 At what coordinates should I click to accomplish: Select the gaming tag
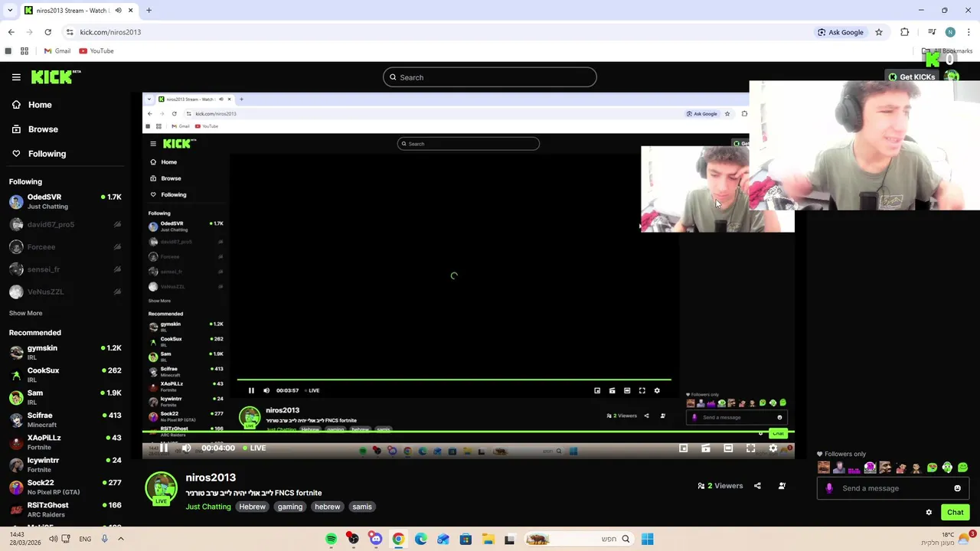coord(290,507)
